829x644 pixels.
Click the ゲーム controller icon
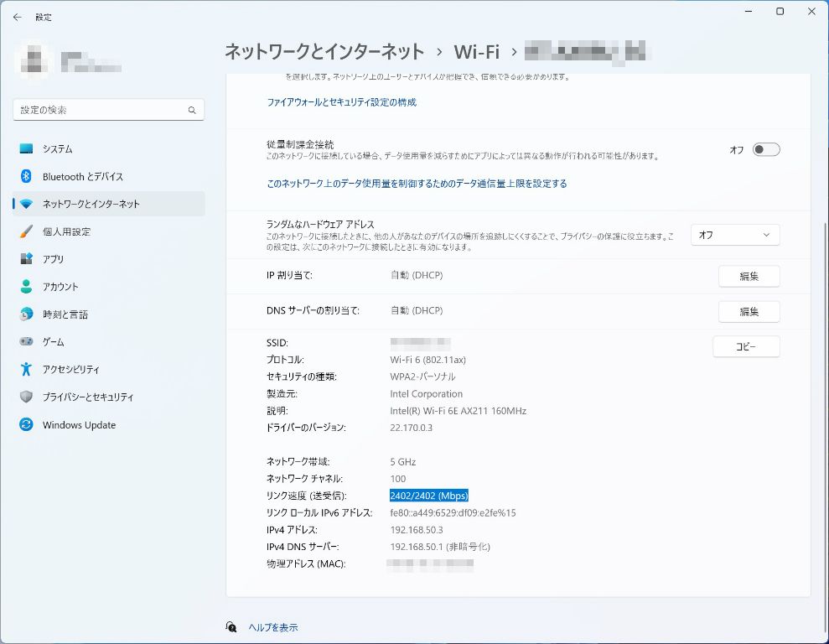[x=26, y=342]
